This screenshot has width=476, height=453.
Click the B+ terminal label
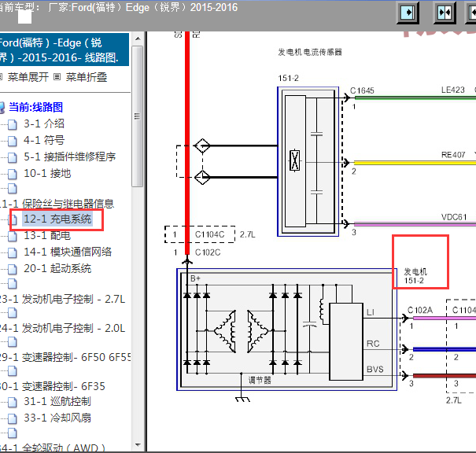(195, 278)
